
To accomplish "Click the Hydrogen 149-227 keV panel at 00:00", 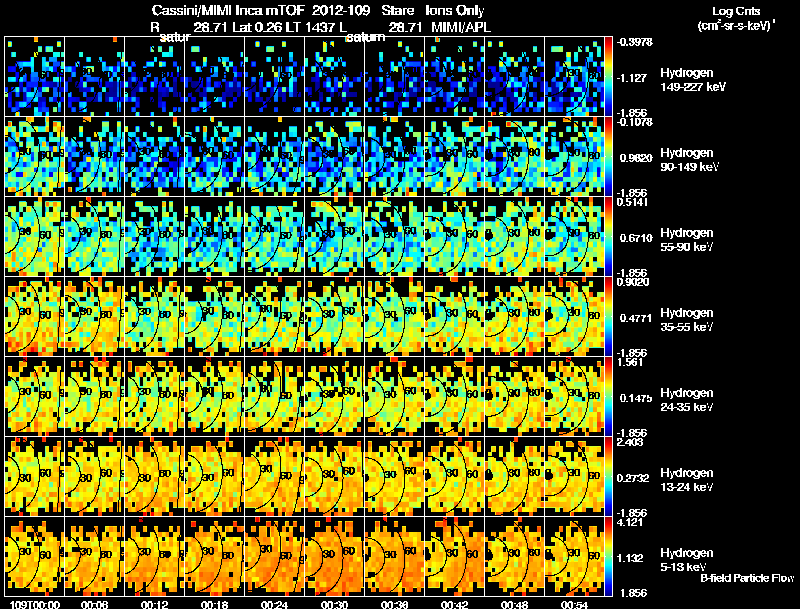I will click(35, 77).
